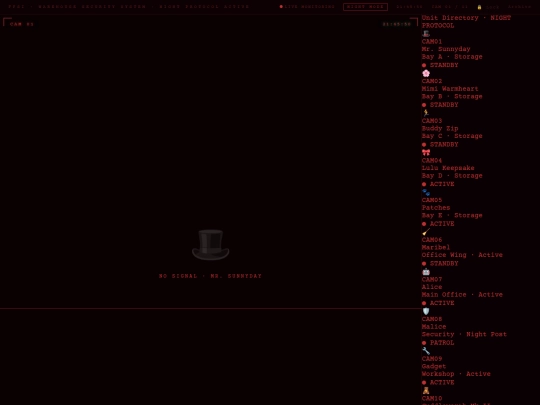Click the timestamp in the feed's top-right corner
The height and width of the screenshot is (405, 540).
tap(397, 24)
